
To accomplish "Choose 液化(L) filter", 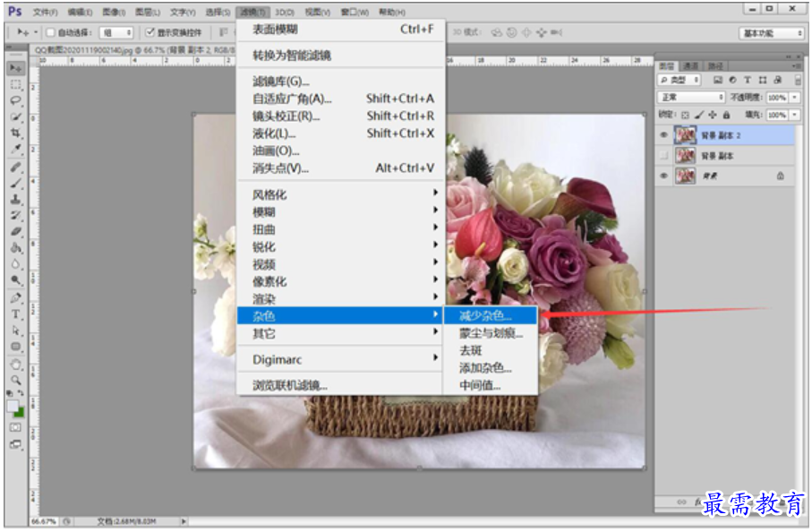I will (x=341, y=133).
